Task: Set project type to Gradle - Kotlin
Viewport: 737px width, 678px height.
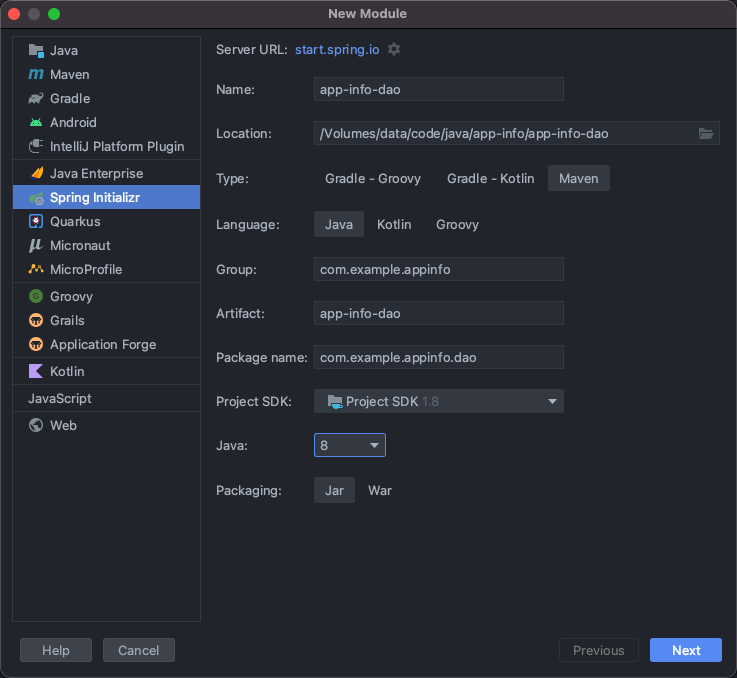Action: pos(490,178)
